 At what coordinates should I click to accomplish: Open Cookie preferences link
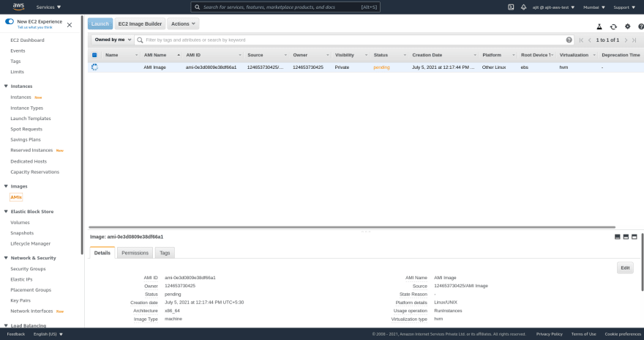(x=623, y=334)
